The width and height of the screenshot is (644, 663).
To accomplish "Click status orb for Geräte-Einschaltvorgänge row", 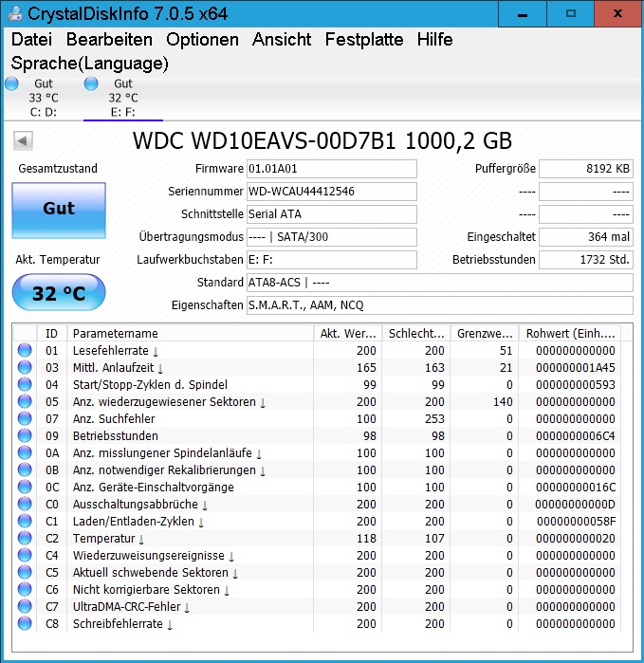I will tap(25, 488).
